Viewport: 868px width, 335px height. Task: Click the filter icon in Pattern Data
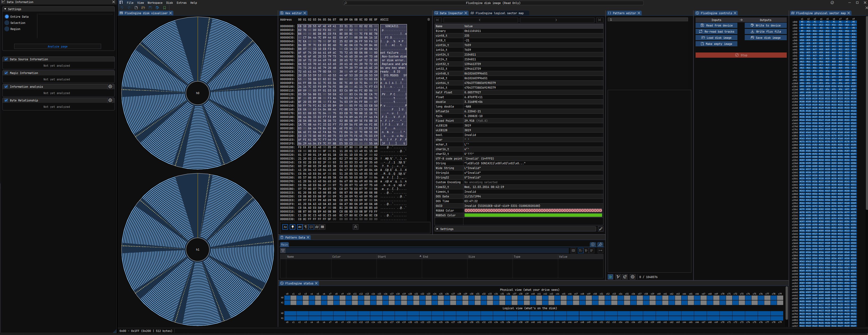tap(283, 251)
